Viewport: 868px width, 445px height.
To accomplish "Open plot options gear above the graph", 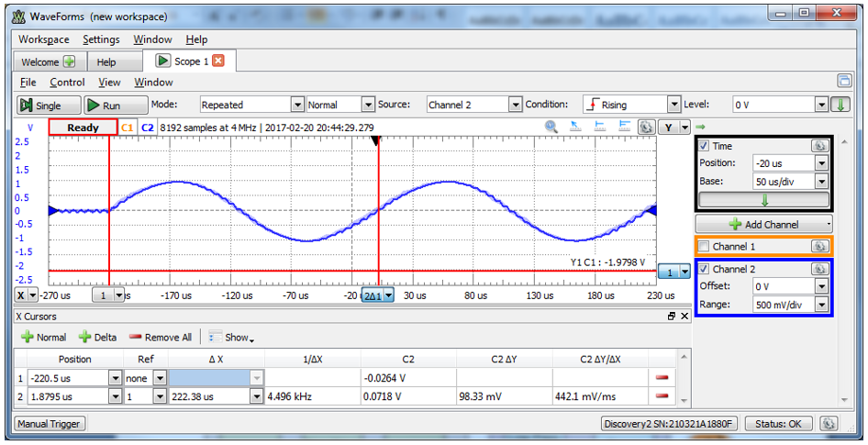I will 646,128.
